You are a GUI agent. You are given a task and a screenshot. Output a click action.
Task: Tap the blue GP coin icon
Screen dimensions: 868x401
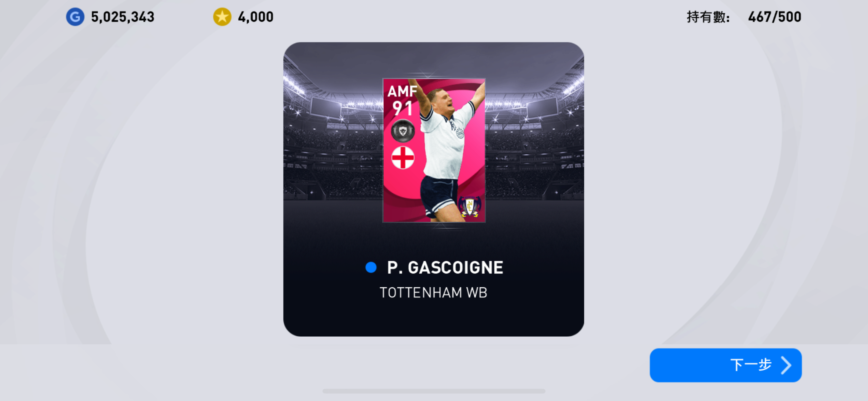pyautogui.click(x=75, y=17)
